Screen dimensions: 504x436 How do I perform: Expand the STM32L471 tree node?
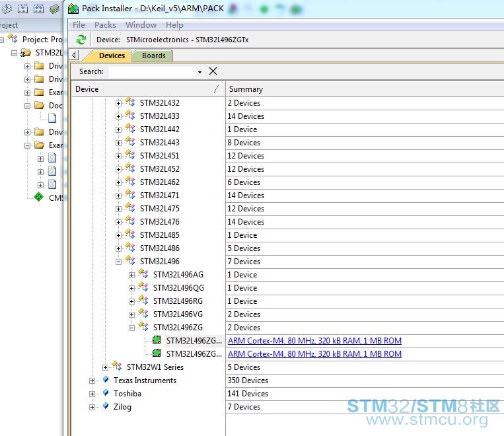click(x=119, y=196)
